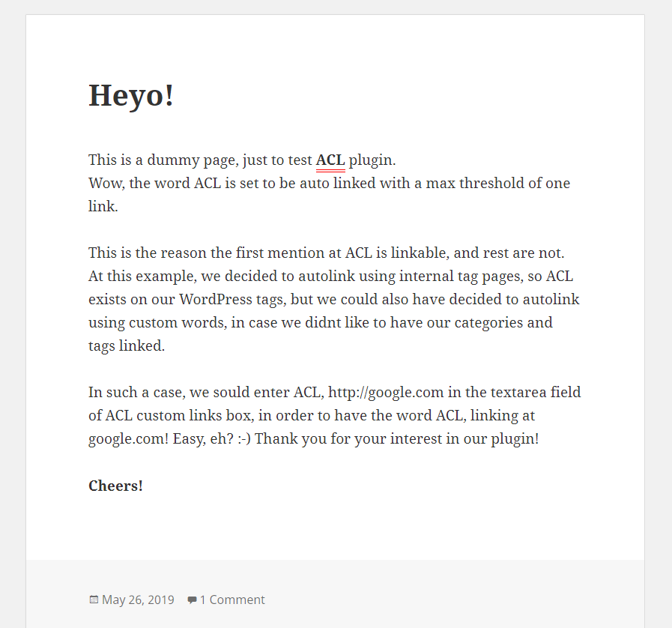Click the bold Cheers! text
672x628 pixels.
click(115, 486)
